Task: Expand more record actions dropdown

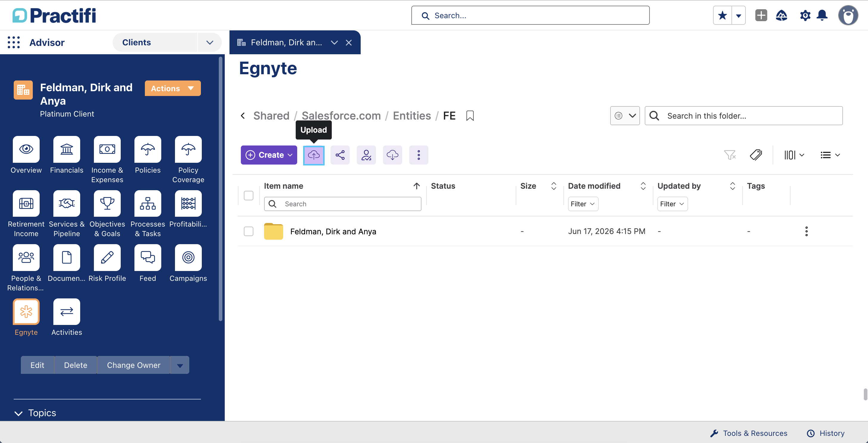Action: [180, 365]
